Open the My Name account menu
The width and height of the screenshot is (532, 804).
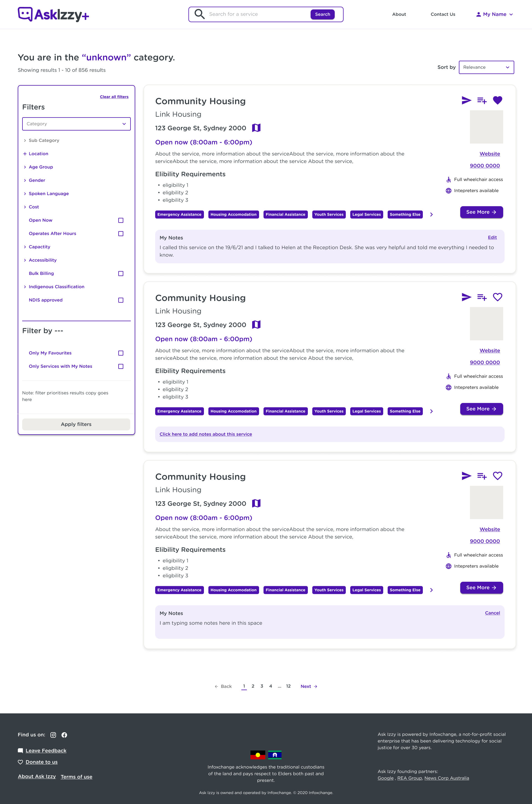coord(494,14)
